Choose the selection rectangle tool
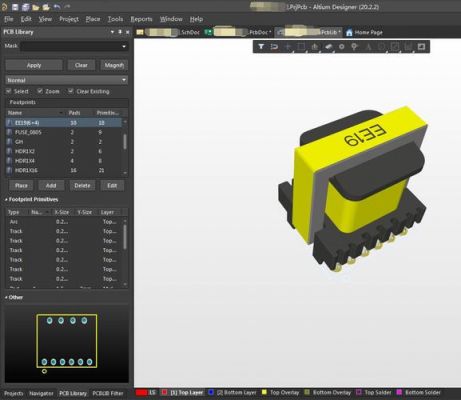The image size is (461, 400). pos(301,47)
